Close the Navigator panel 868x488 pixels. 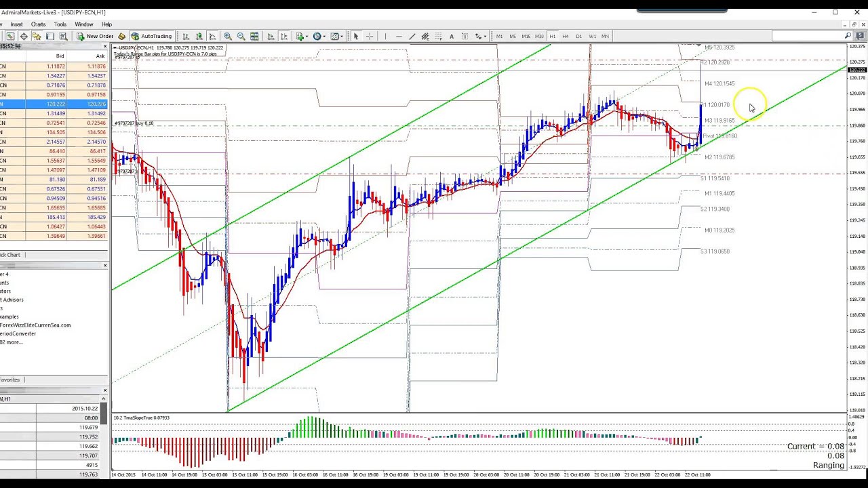(x=105, y=266)
